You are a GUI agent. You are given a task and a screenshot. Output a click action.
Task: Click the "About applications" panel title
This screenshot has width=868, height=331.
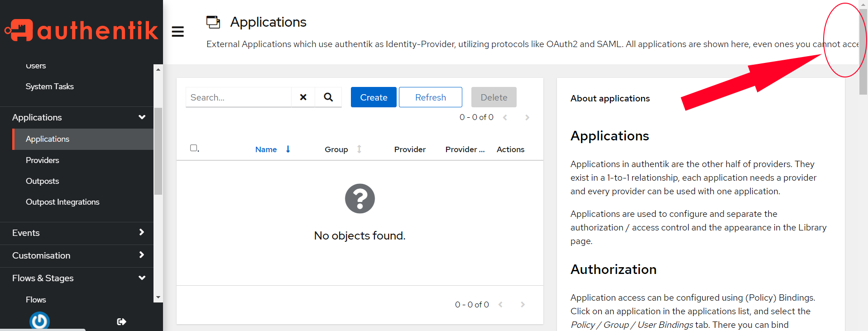[610, 98]
